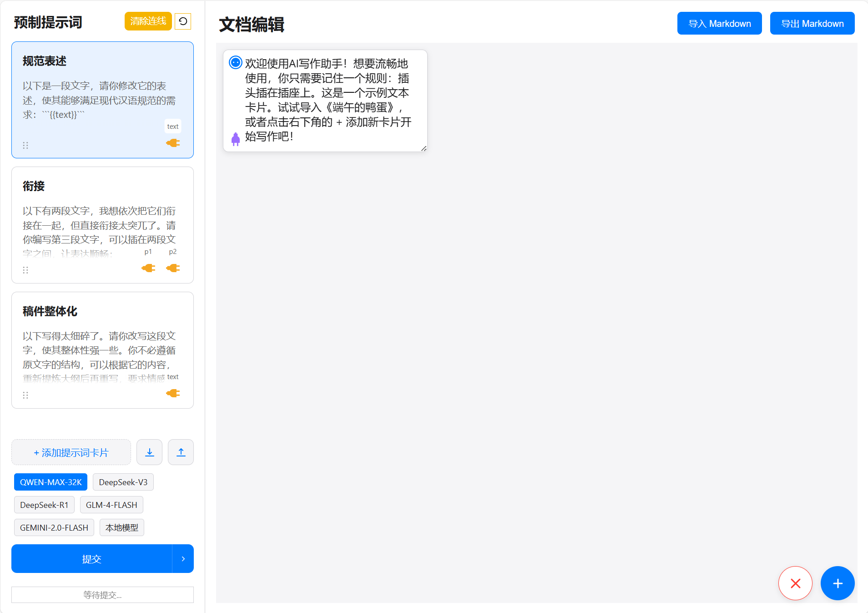Click the orange text plug on 规范表述 card

click(173, 143)
